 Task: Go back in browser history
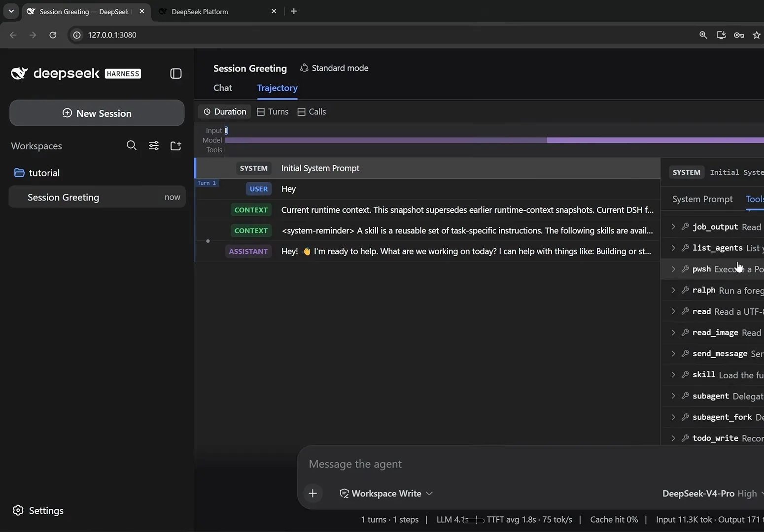click(13, 35)
